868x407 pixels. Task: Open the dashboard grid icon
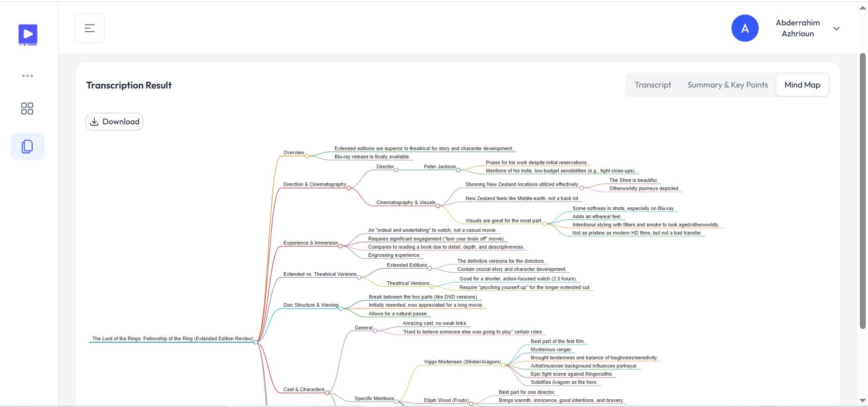27,108
